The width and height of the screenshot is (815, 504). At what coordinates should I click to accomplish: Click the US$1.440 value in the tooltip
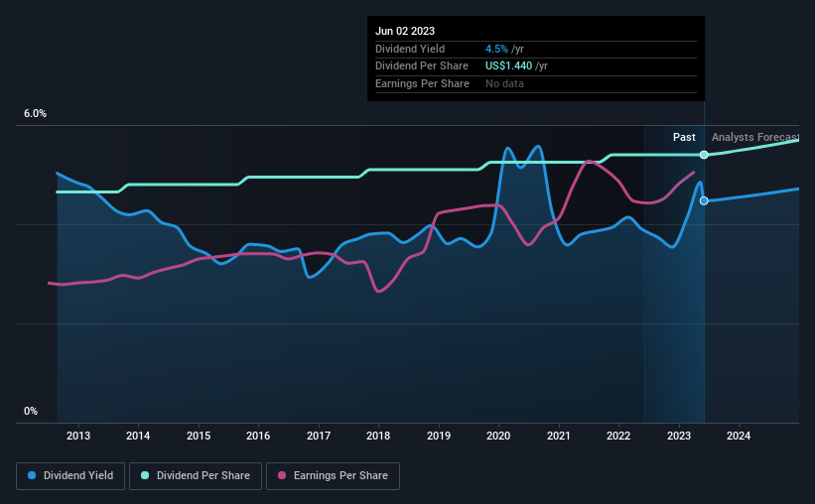(x=509, y=66)
